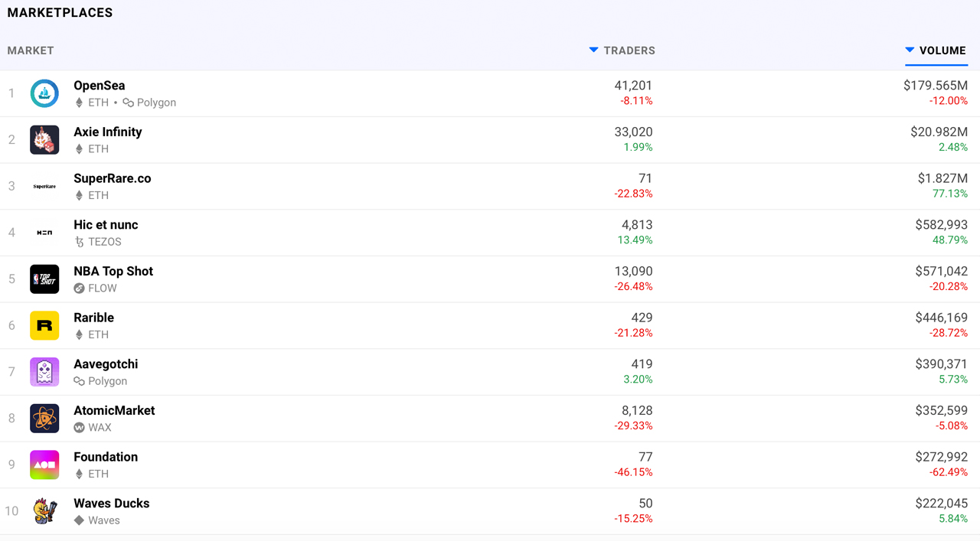
Task: Click the ETH icon under SuperRare.co
Action: click(79, 195)
